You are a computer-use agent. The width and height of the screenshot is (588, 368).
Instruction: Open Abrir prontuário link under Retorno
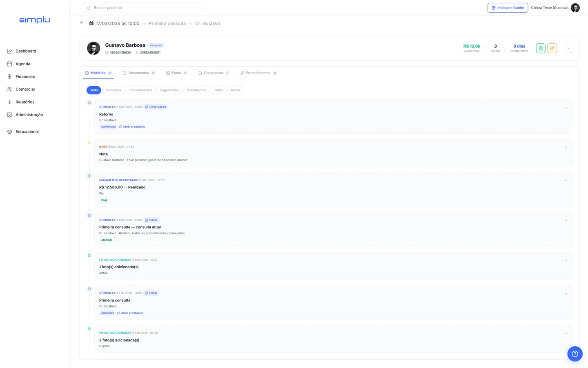click(x=134, y=127)
